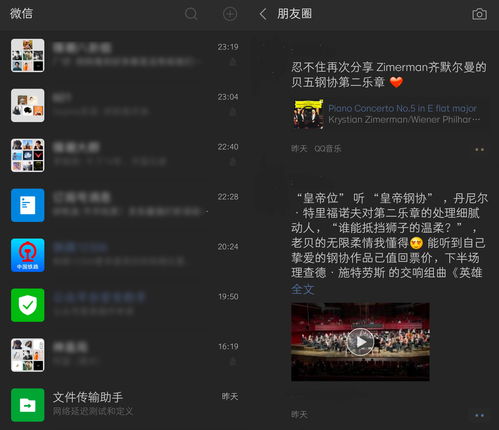
Task: Click the mute bell icon under 23:19
Action: (x=233, y=62)
